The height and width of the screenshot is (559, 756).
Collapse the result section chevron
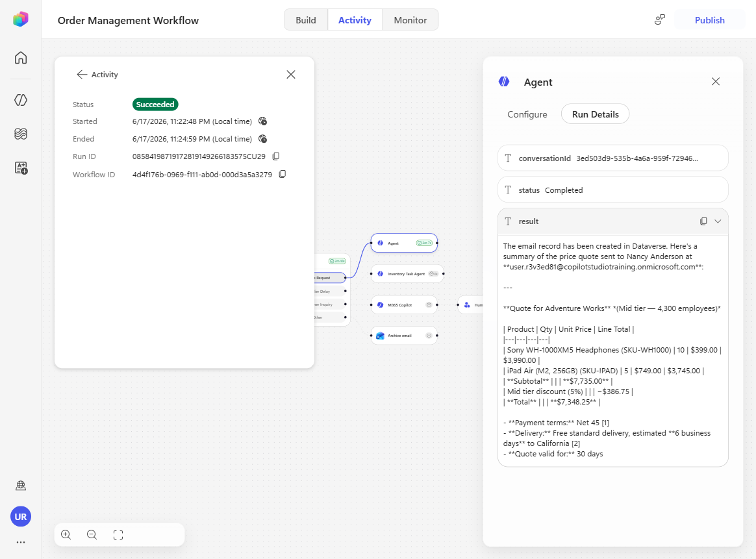click(x=718, y=221)
